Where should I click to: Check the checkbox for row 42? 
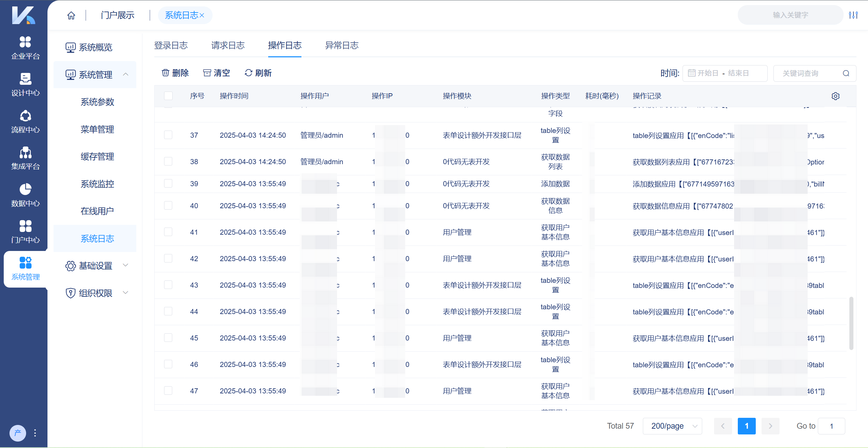tap(168, 258)
